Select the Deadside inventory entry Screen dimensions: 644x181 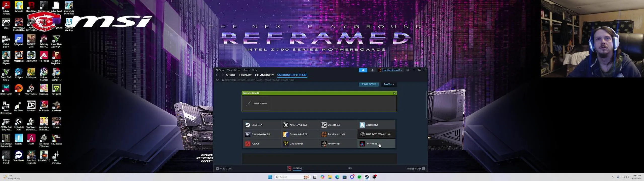[338, 125]
